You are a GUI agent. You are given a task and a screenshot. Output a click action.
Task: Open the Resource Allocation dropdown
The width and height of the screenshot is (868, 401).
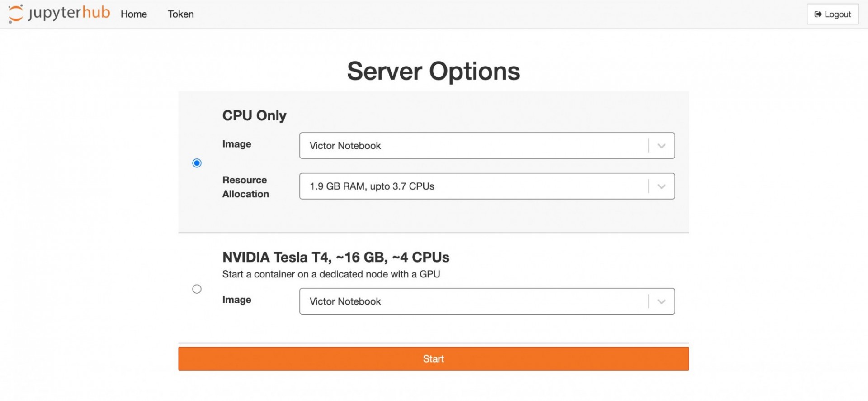pyautogui.click(x=487, y=186)
